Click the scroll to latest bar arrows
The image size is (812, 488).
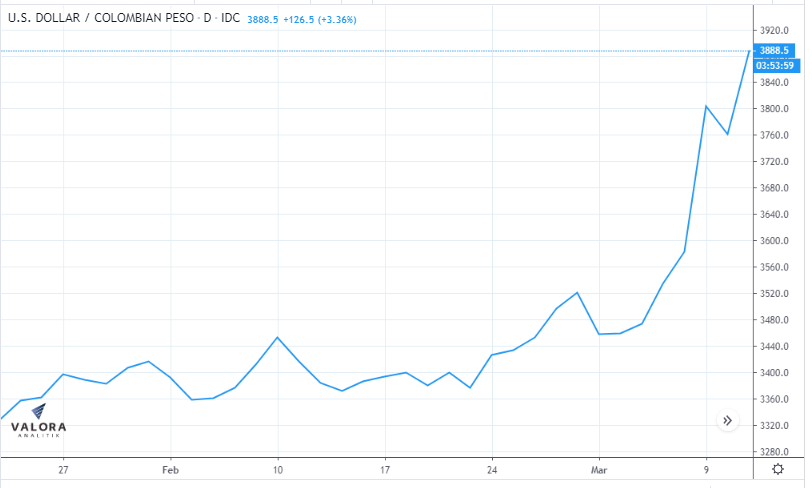[x=727, y=421]
